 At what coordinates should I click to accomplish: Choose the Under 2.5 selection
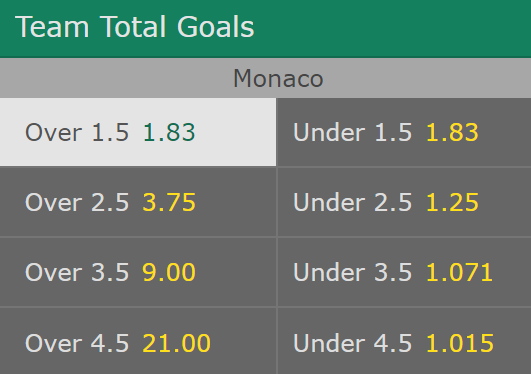[404, 202]
